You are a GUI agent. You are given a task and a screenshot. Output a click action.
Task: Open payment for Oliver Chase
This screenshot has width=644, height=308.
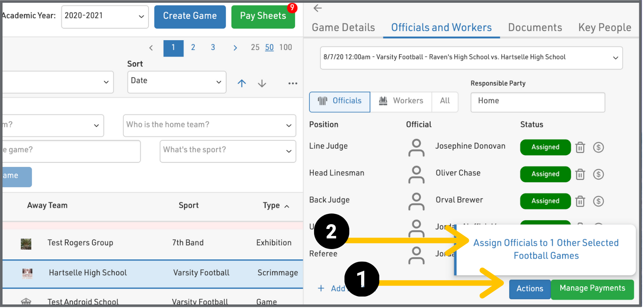(598, 174)
